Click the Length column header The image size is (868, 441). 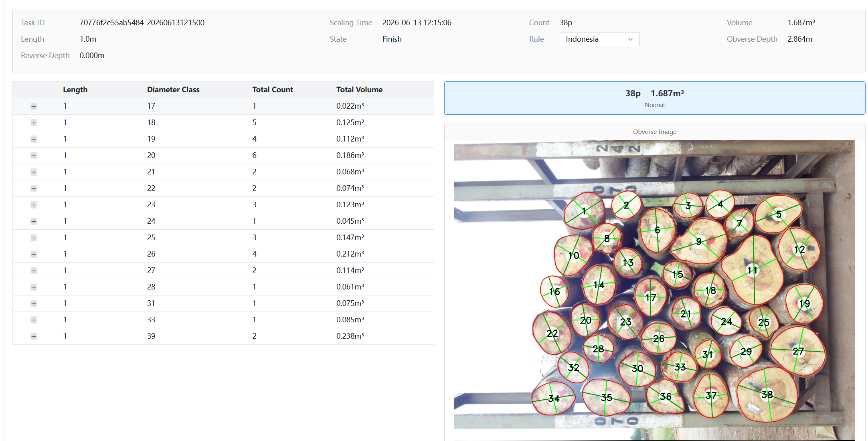(75, 90)
